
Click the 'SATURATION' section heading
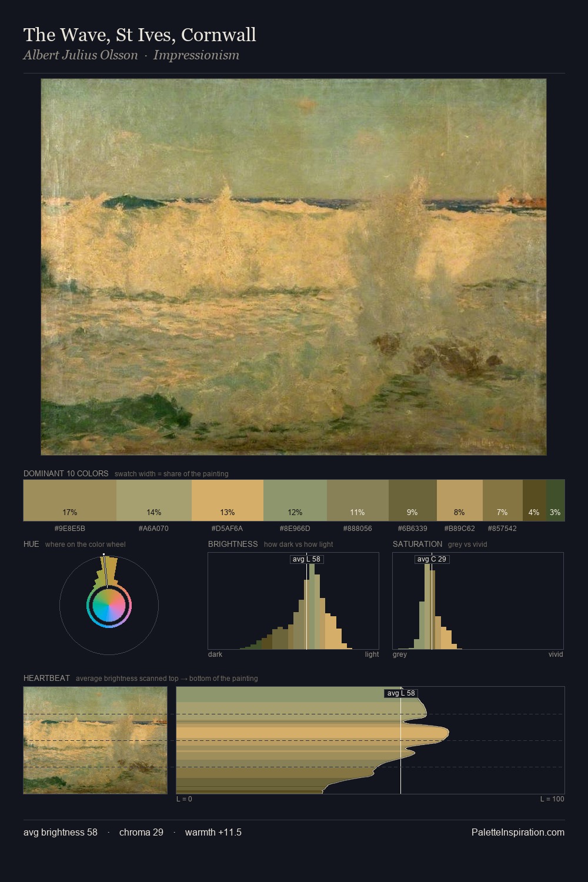(x=417, y=544)
